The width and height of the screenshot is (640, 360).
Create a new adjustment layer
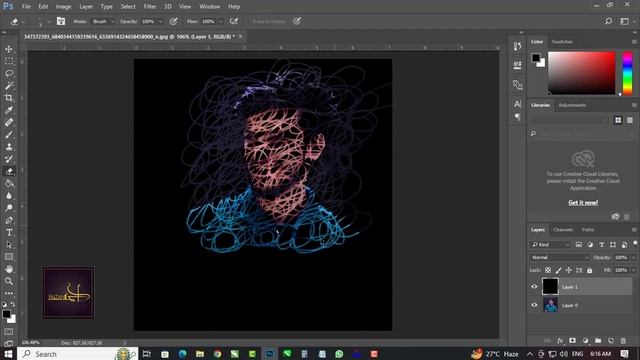click(585, 341)
